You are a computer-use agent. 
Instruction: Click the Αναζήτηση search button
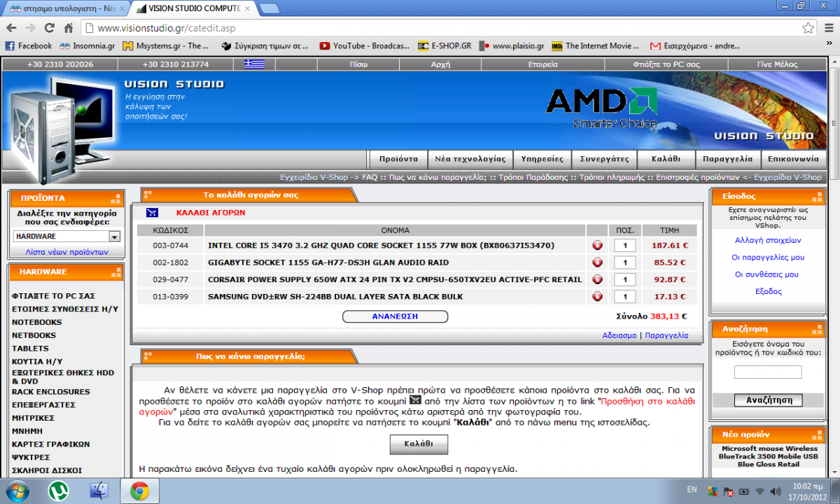pos(768,400)
